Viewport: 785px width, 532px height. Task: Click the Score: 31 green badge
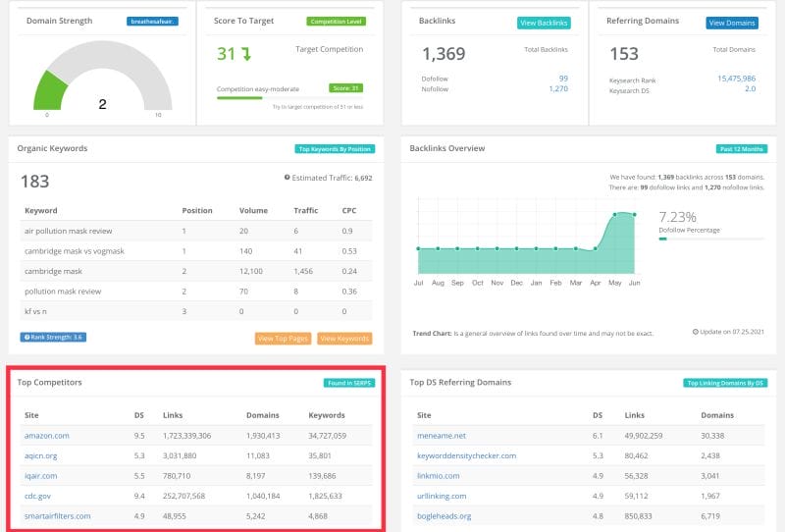[345, 88]
